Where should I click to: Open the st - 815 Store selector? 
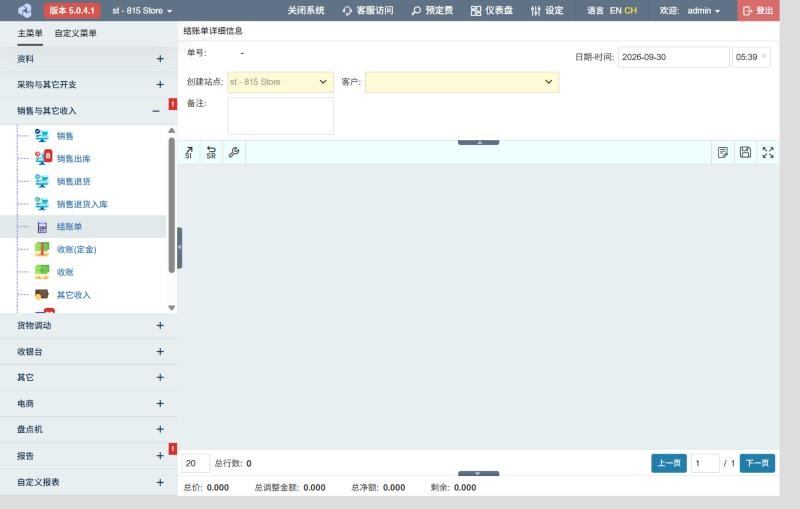(x=142, y=10)
